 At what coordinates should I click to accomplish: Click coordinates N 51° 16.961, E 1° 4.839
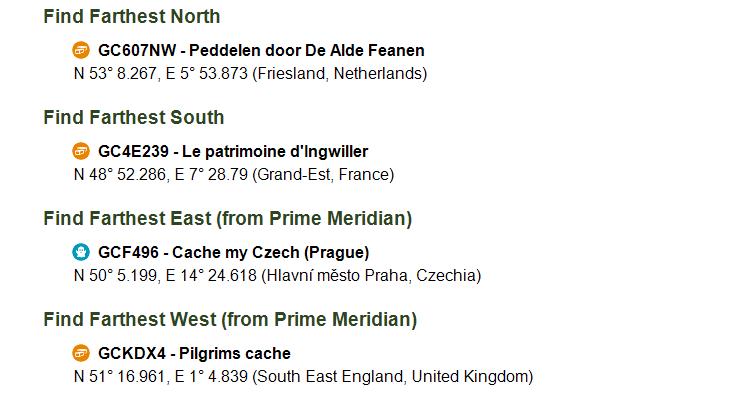(161, 376)
